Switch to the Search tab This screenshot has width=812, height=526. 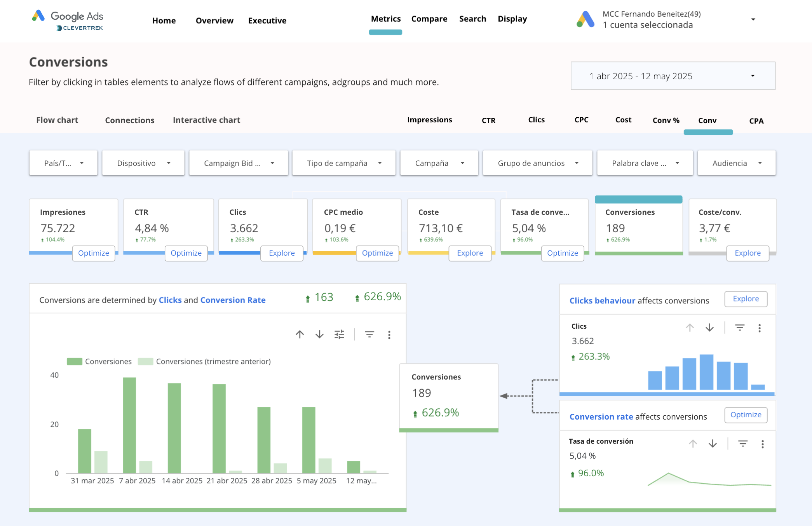tap(472, 19)
